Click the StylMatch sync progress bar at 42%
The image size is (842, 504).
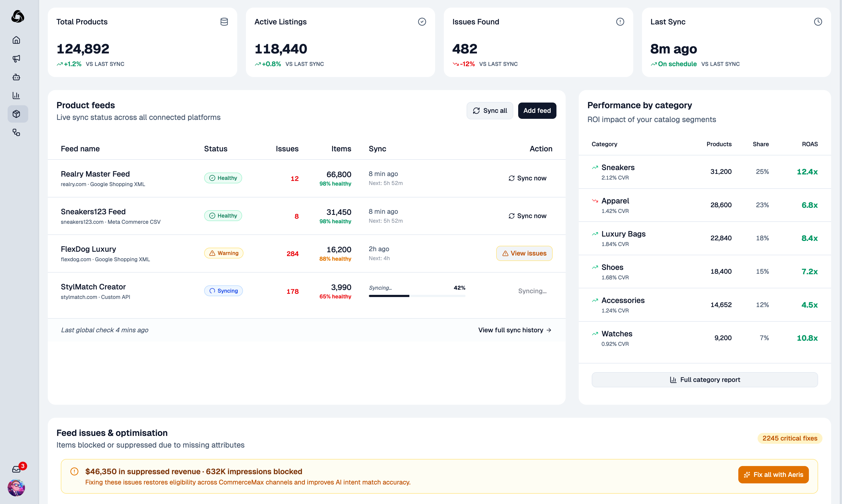(417, 296)
